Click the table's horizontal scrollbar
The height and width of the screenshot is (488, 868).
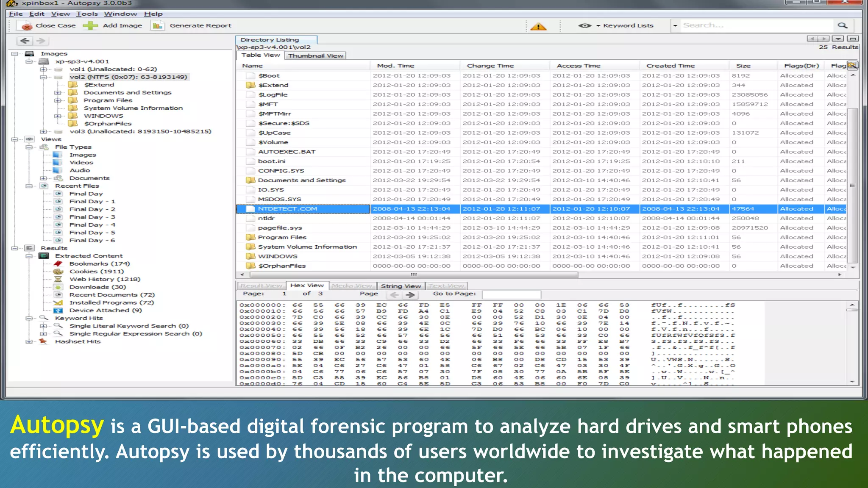click(413, 274)
